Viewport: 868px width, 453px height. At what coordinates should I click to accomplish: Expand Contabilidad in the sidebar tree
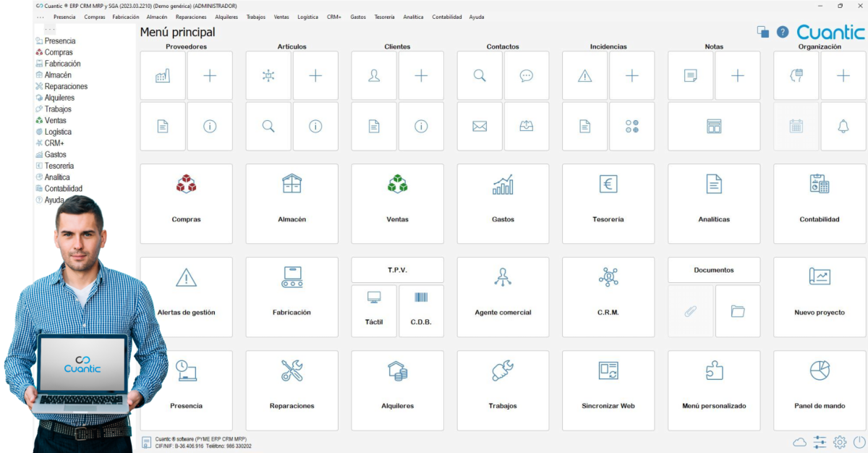click(63, 188)
